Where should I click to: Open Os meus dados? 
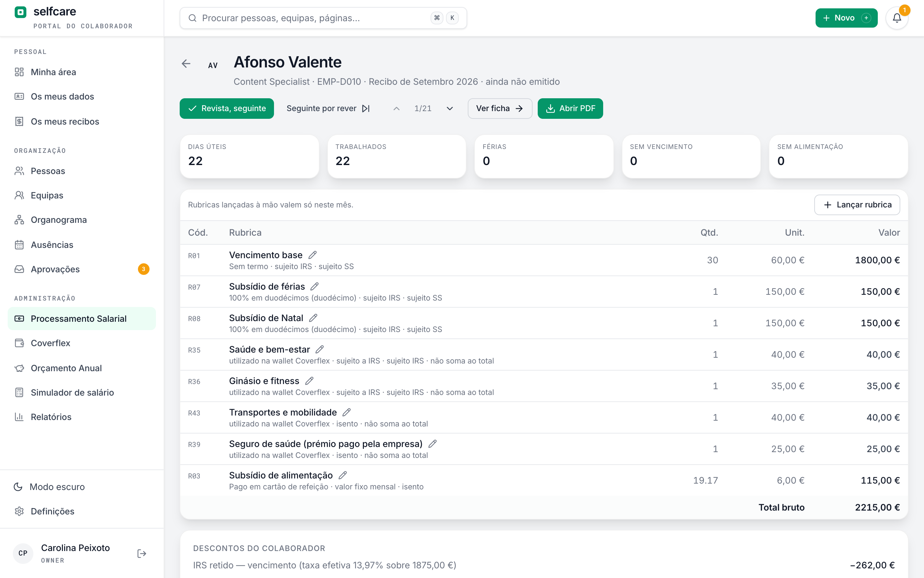(82, 96)
